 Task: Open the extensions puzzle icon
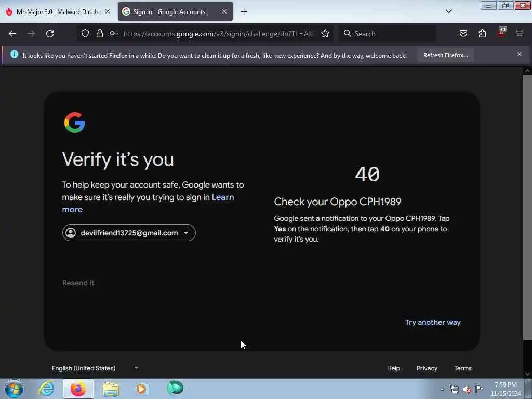pos(482,34)
